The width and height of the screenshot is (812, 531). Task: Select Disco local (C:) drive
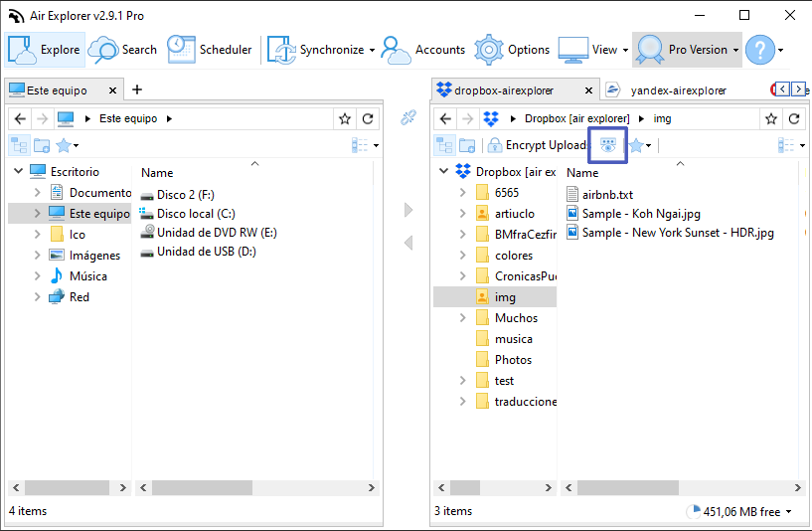point(188,214)
